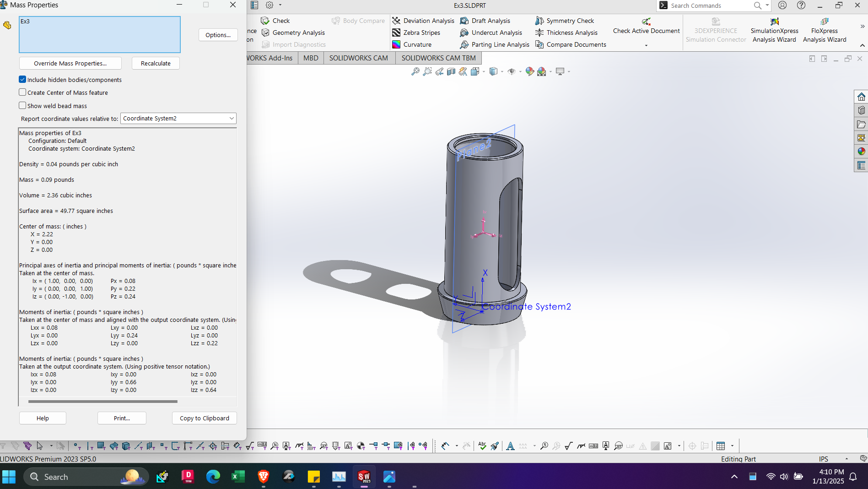Open Section View tool
This screenshot has height=489, width=868.
(451, 71)
